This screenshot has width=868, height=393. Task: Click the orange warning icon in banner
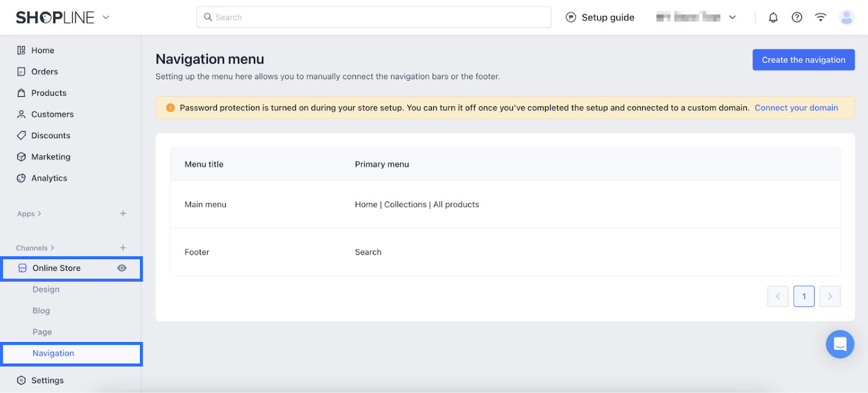coord(170,108)
